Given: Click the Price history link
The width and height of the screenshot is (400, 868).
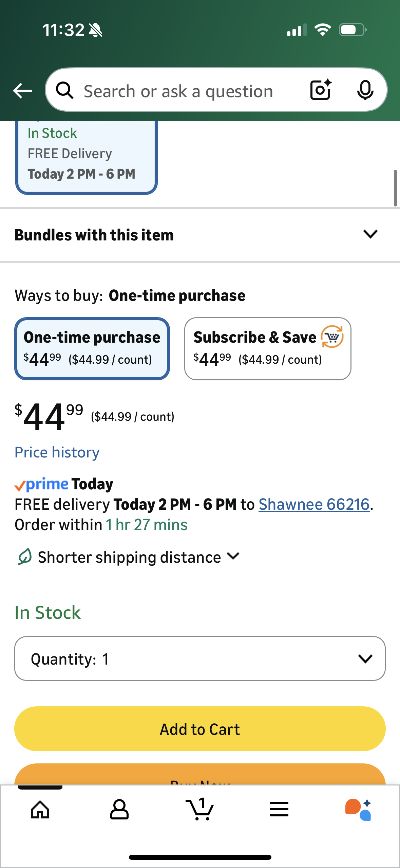Looking at the screenshot, I should coord(57,452).
